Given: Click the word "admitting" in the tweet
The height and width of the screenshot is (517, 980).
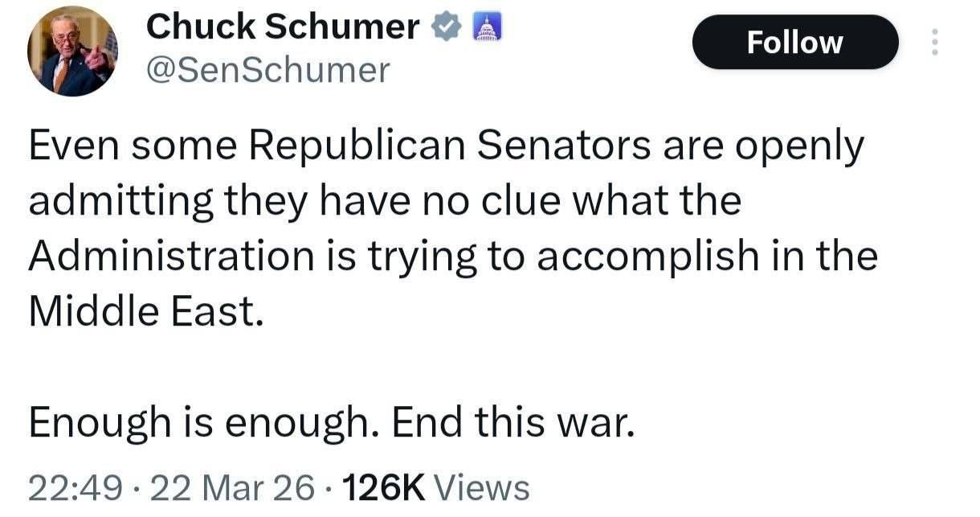Looking at the screenshot, I should [x=120, y=201].
